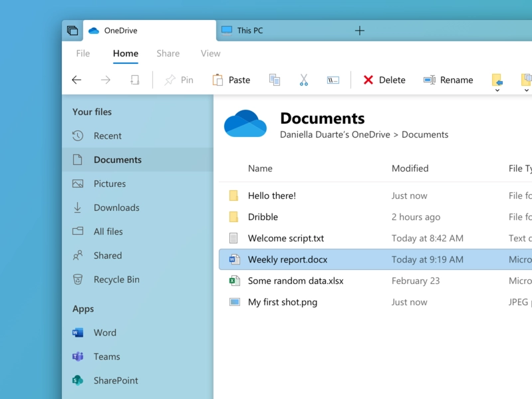Screen dimensions: 532x399
Task: Click Daniella Duarte's OneDrive breadcrumb link
Action: 335,135
